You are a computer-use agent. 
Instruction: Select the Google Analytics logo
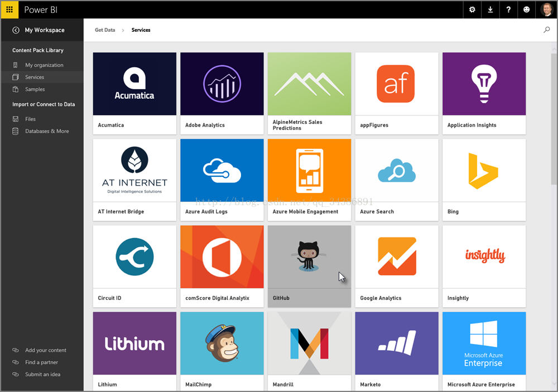pos(397,257)
